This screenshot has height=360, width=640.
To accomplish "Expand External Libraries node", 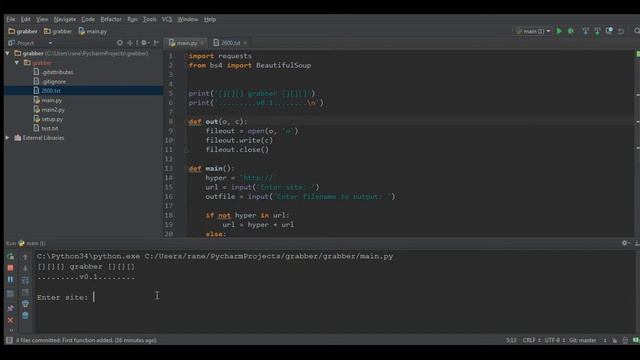I will click(7, 138).
